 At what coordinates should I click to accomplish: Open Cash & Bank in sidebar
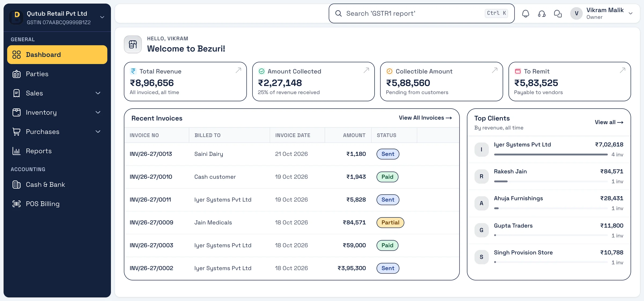[57, 185]
